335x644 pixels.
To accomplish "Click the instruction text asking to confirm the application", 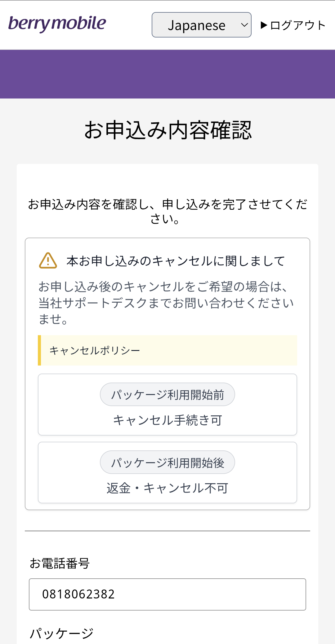I will click(x=167, y=211).
